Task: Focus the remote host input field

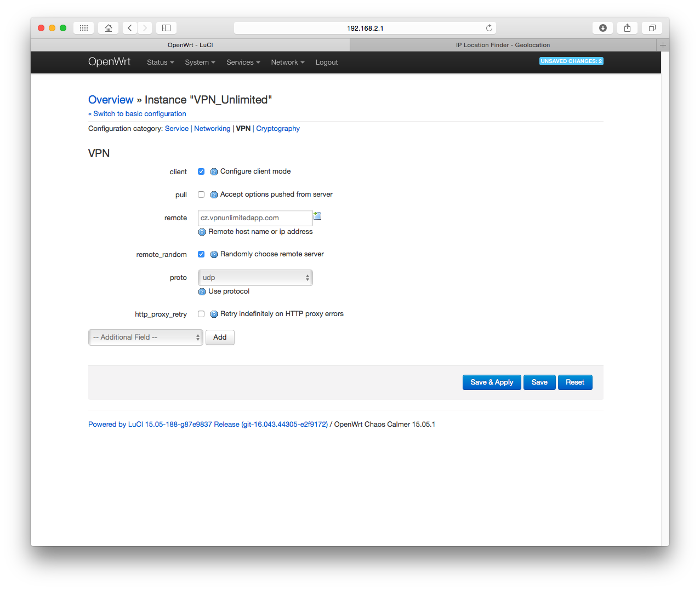Action: [255, 218]
